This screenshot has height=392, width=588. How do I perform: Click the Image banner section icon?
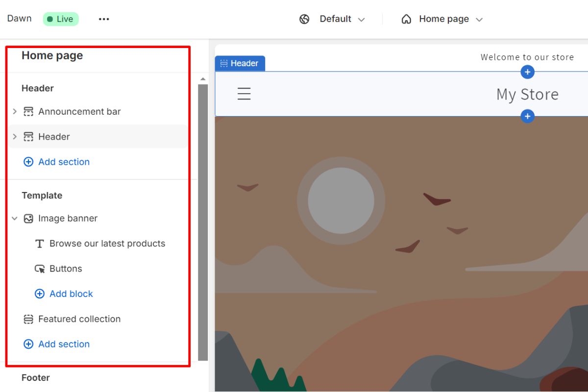pos(28,219)
